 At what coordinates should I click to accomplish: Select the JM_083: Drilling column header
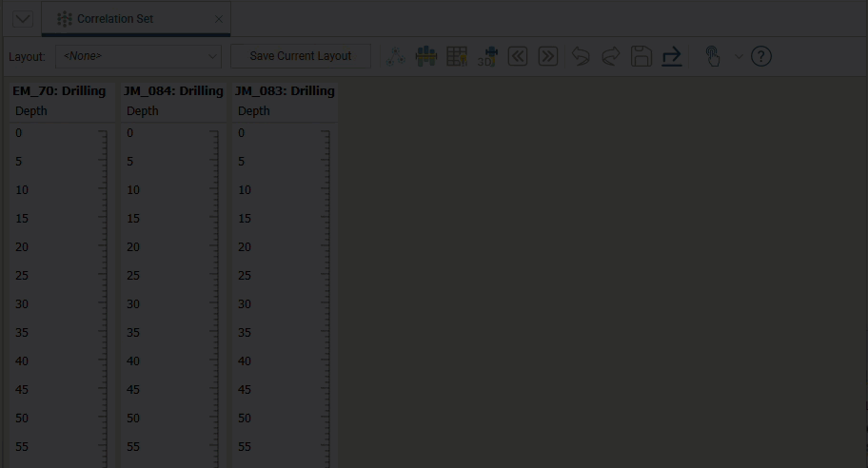(285, 91)
